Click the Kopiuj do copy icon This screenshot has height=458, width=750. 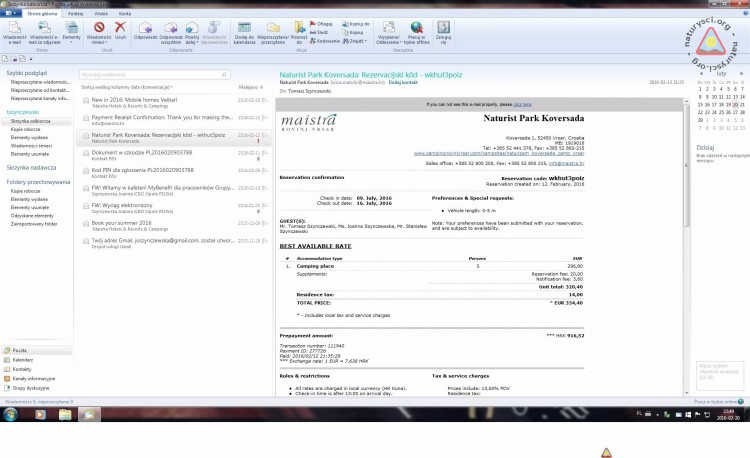click(x=355, y=24)
